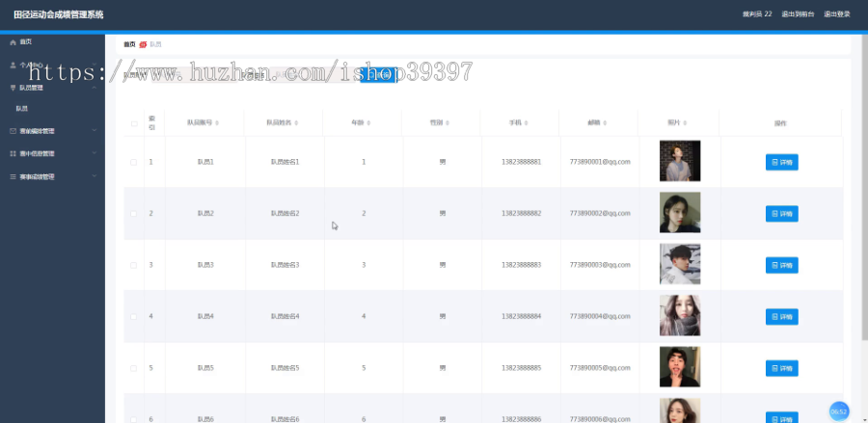Click the email 773890005@qq.com
The image size is (868, 423).
pos(600,368)
